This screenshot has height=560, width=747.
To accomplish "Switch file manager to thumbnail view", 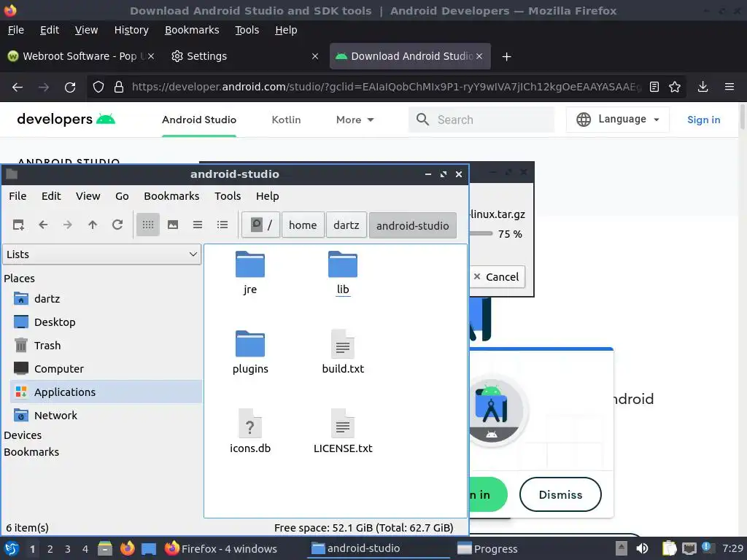I will click(x=173, y=225).
